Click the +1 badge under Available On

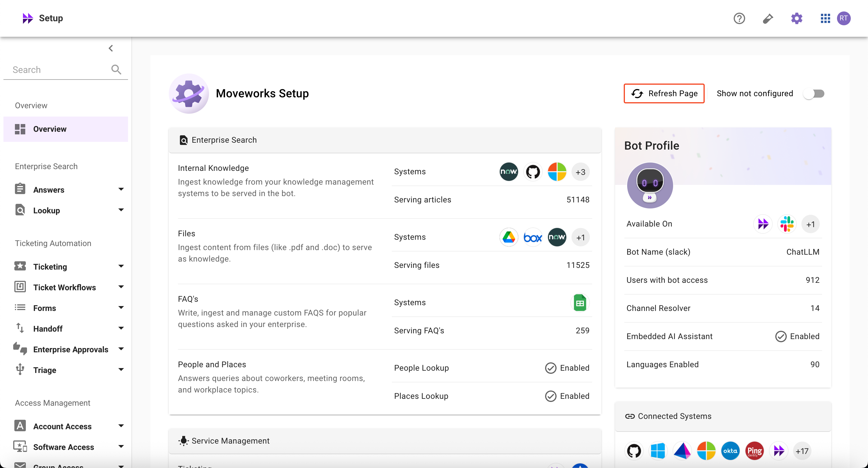[x=810, y=224]
